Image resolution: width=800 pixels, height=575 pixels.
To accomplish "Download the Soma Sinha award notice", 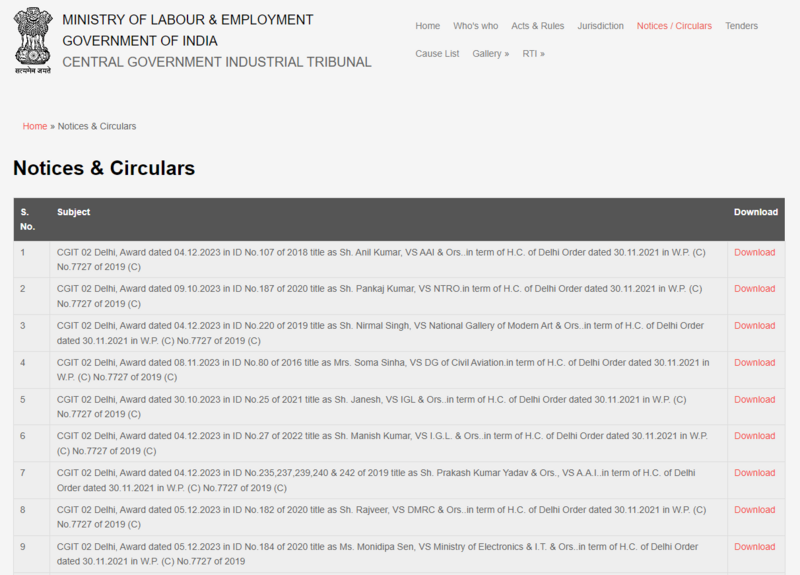I will (754, 363).
